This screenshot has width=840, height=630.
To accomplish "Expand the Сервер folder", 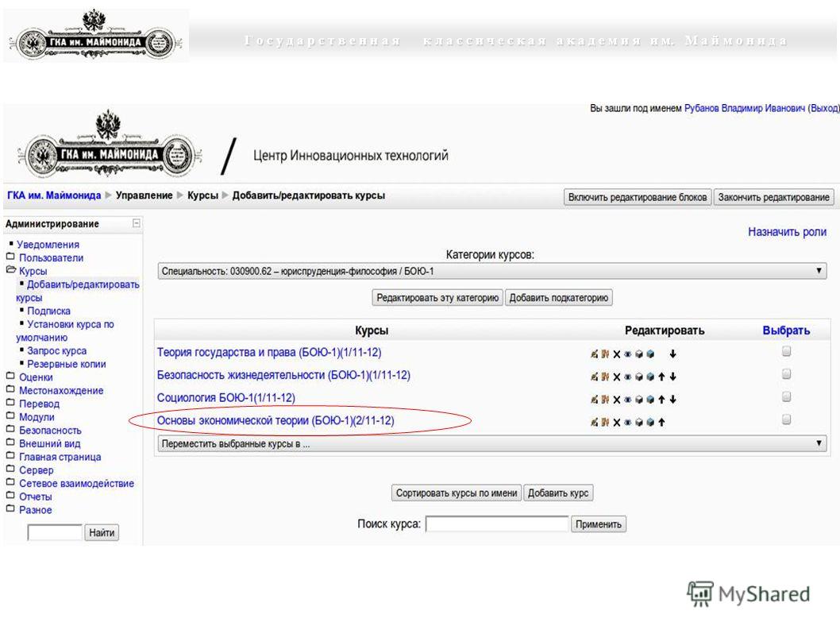I will point(10,470).
